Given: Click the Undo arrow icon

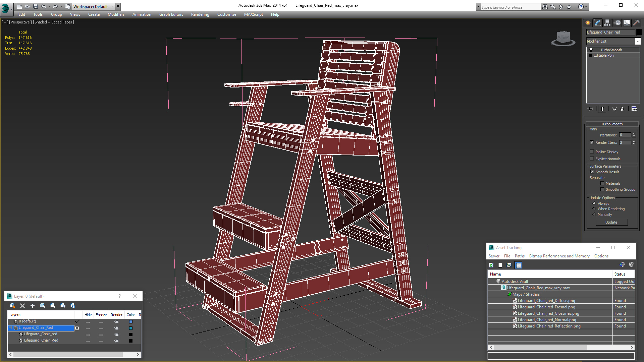Looking at the screenshot, I should coord(43,6).
